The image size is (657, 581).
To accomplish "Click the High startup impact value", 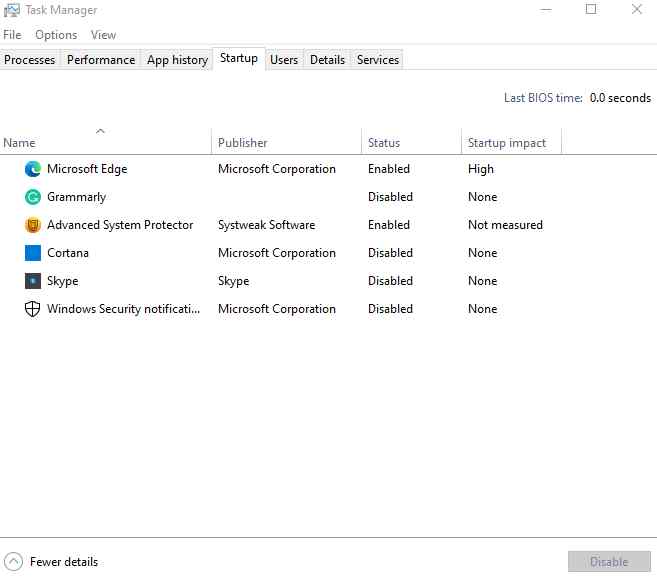I will click(x=481, y=169).
